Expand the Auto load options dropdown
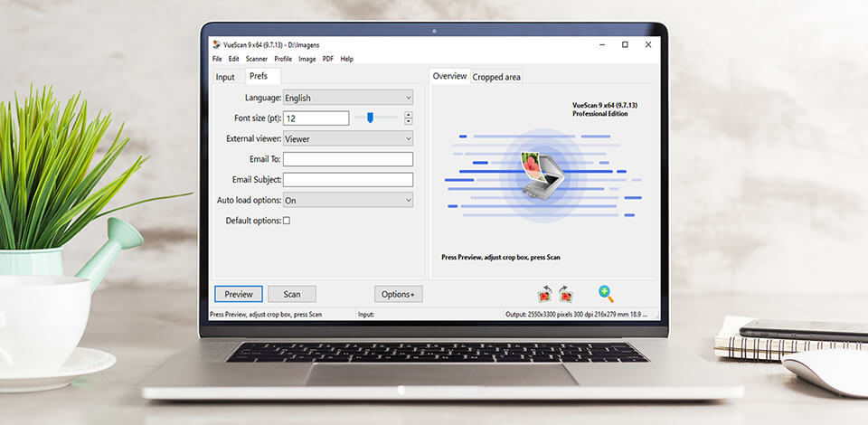The image size is (868, 425). tap(348, 200)
